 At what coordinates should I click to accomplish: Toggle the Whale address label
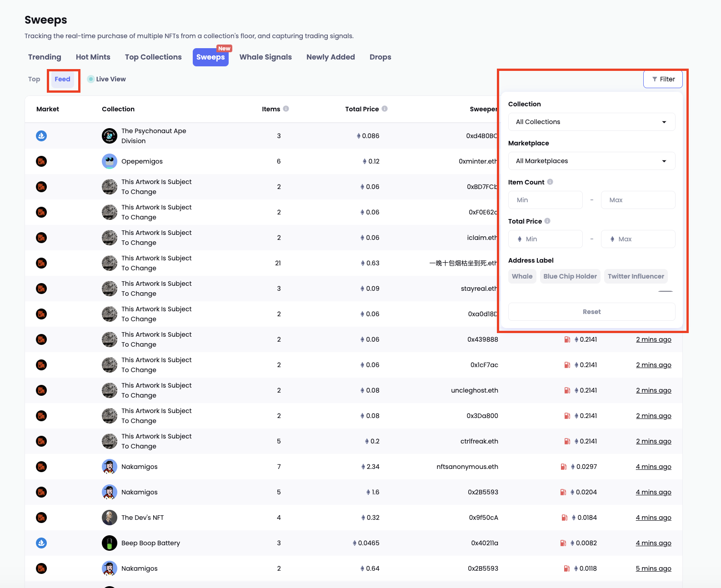(x=522, y=276)
